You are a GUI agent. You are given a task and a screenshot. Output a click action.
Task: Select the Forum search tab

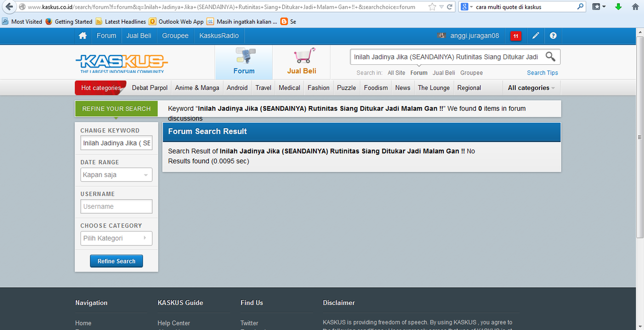244,62
